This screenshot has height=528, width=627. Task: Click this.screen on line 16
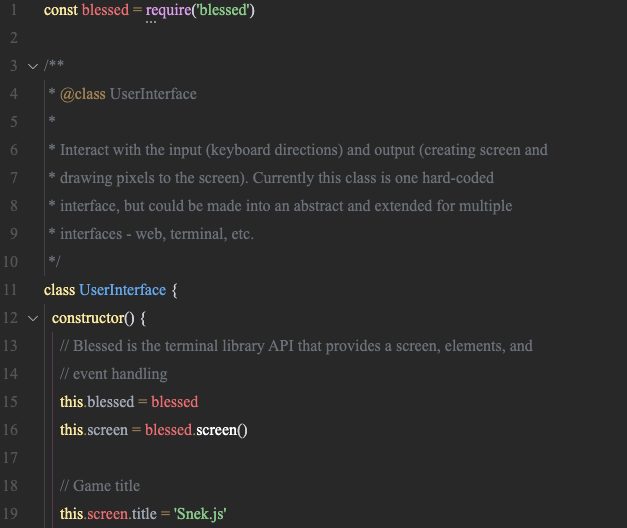tap(94, 430)
